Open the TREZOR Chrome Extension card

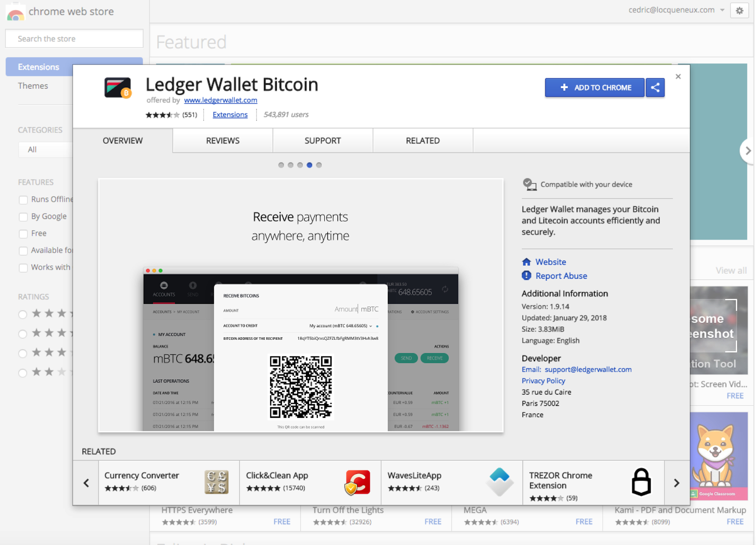pyautogui.click(x=593, y=483)
